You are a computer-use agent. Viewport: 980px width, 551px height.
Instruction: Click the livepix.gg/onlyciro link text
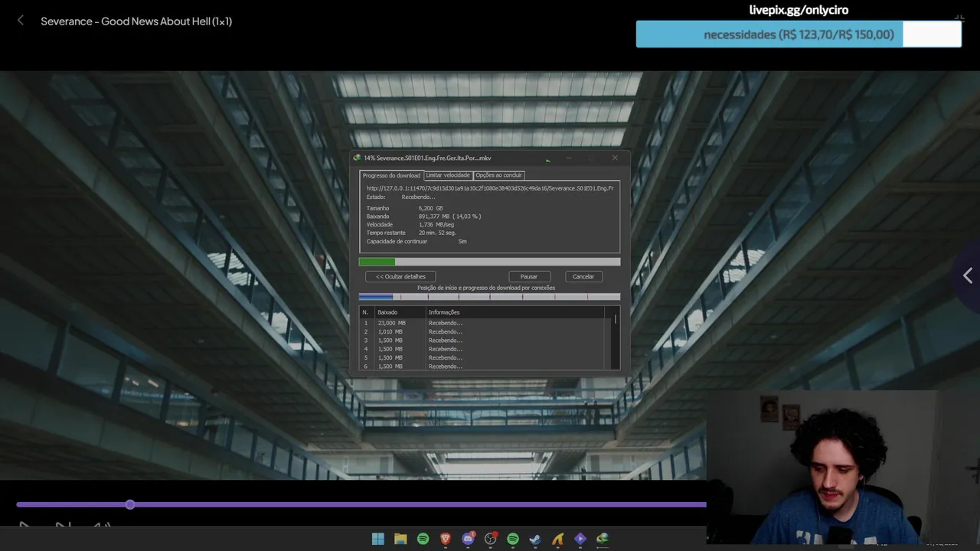tap(799, 10)
